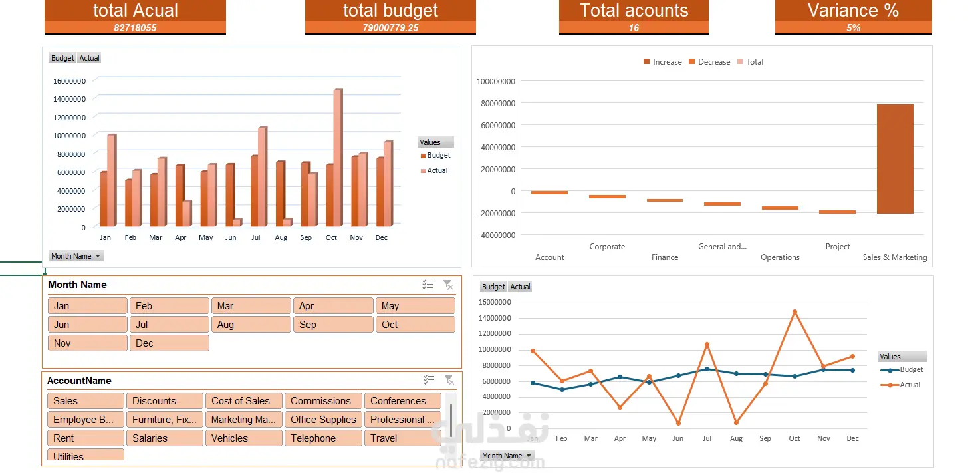The height and width of the screenshot is (473, 980).
Task: Select the Office Supplies slicer item
Action: click(x=323, y=420)
